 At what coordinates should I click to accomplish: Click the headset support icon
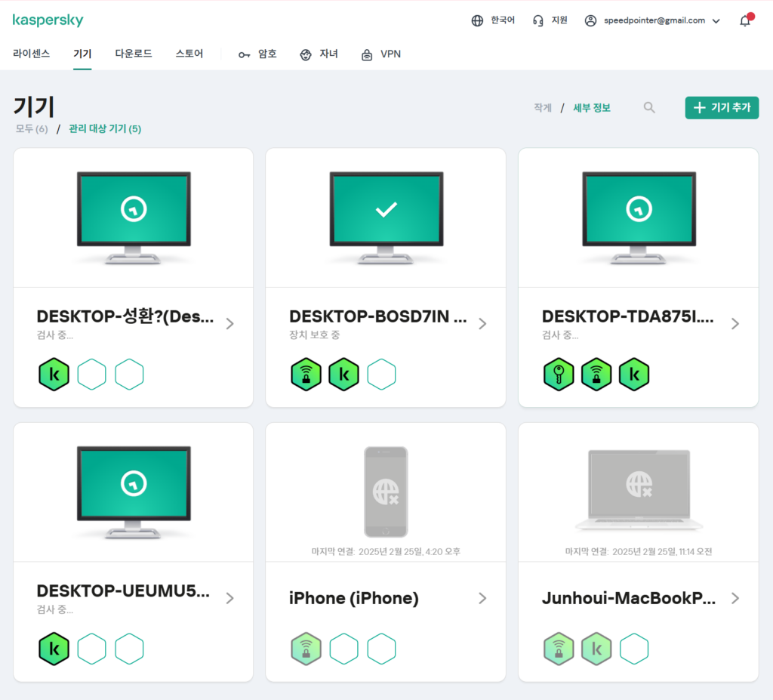tap(537, 20)
